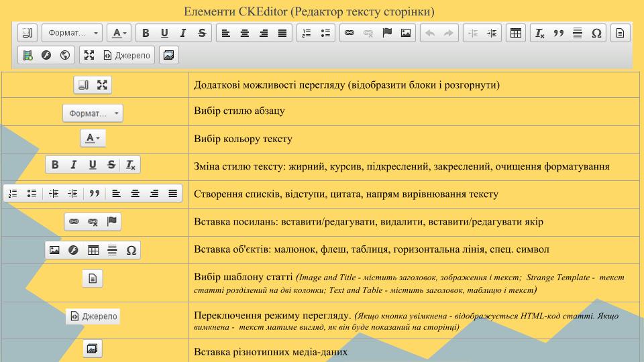Open article templates icon in main toolbar

point(620,33)
